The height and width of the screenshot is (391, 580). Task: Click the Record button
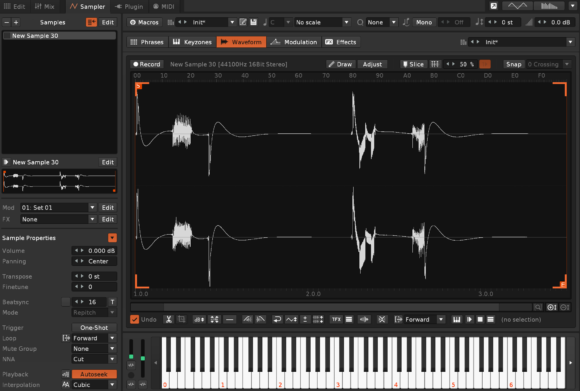pyautogui.click(x=147, y=64)
